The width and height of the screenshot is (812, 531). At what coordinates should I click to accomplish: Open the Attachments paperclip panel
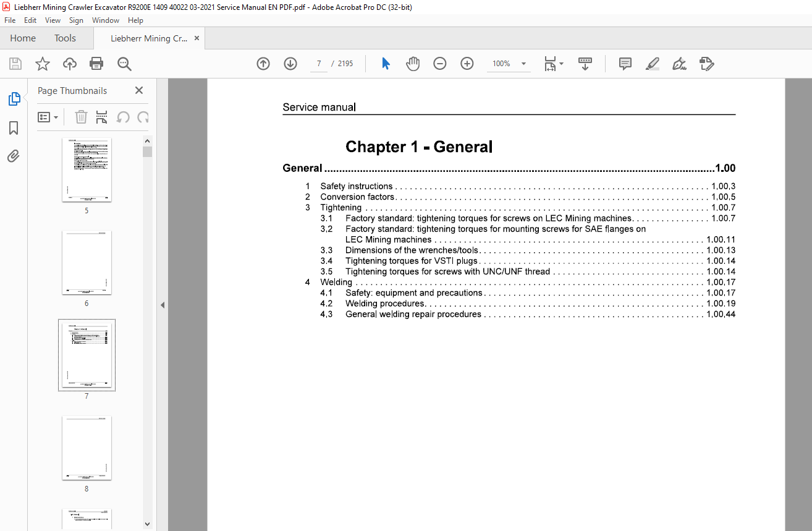point(14,156)
